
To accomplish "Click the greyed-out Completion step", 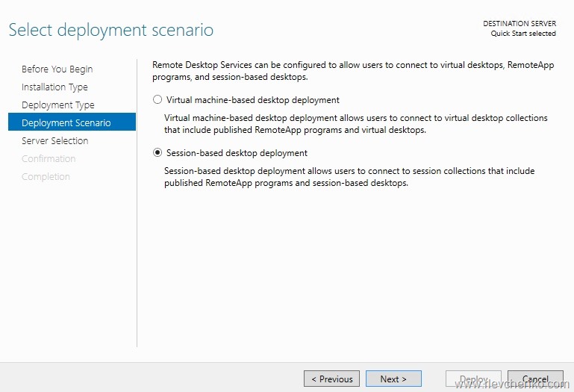I will pyautogui.click(x=46, y=177).
